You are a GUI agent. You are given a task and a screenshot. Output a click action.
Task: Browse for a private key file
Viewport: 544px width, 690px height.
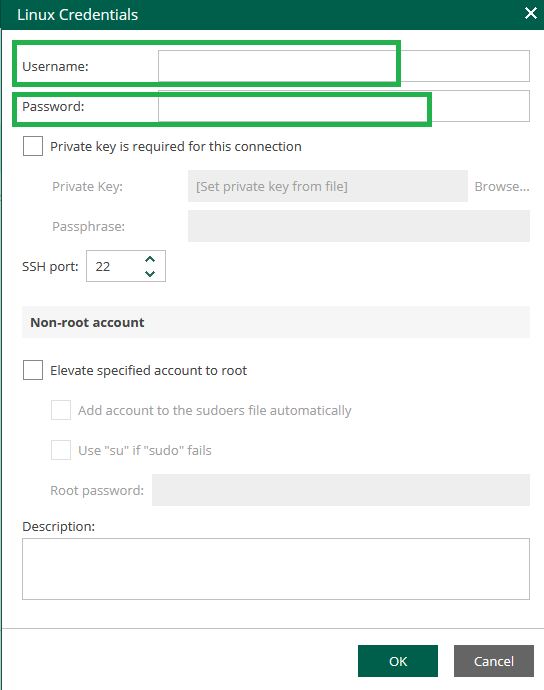coord(502,187)
